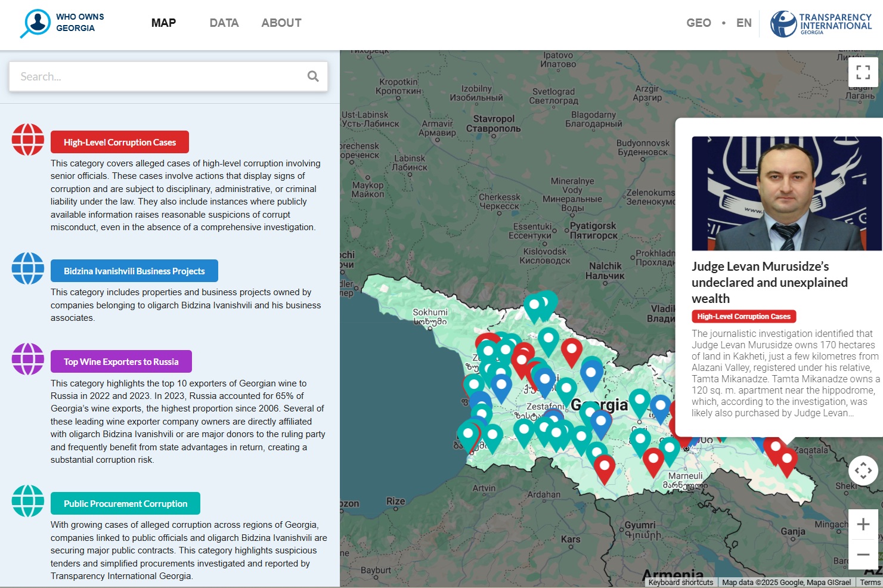This screenshot has height=588, width=883.
Task: Click the Ganja label on the map
Action: [793, 531]
